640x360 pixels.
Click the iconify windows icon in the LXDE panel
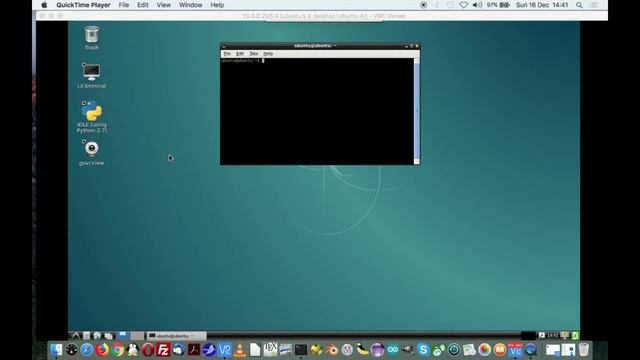pyautogui.click(x=109, y=336)
